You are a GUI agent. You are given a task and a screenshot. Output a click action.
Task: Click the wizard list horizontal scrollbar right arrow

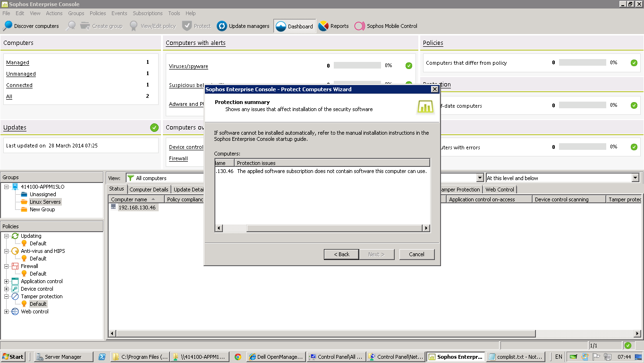(x=426, y=228)
